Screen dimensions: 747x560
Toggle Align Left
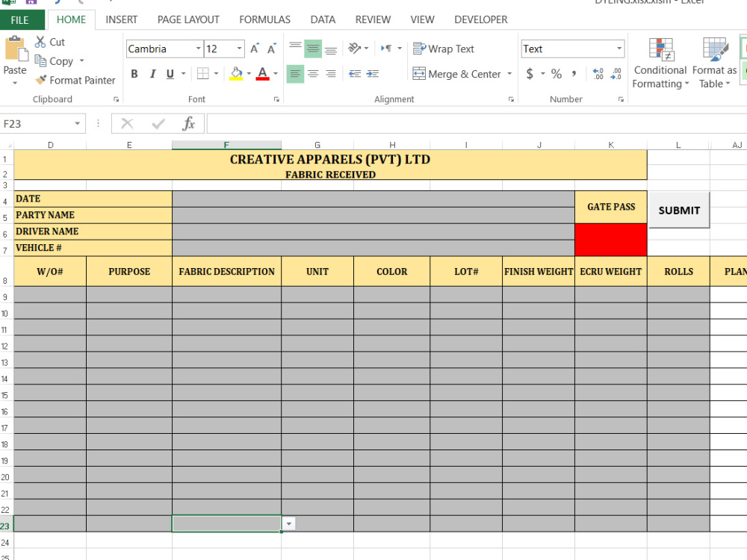[x=295, y=74]
